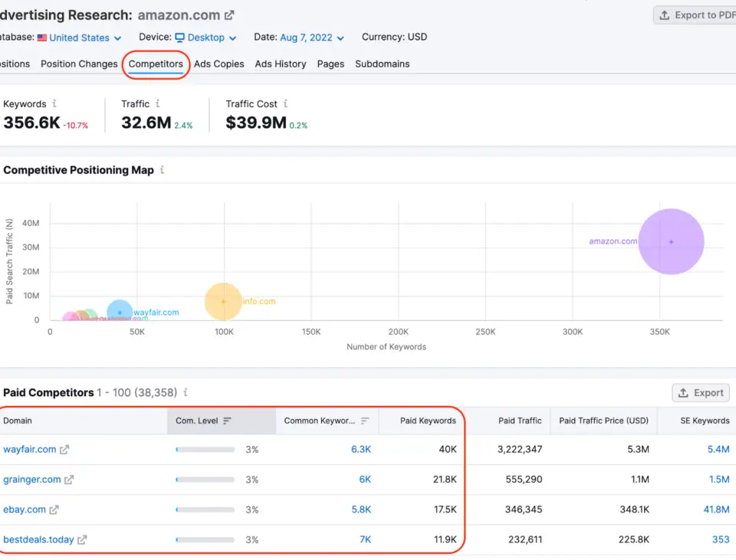
Task: Open ebay.com external link icon
Action: point(54,509)
